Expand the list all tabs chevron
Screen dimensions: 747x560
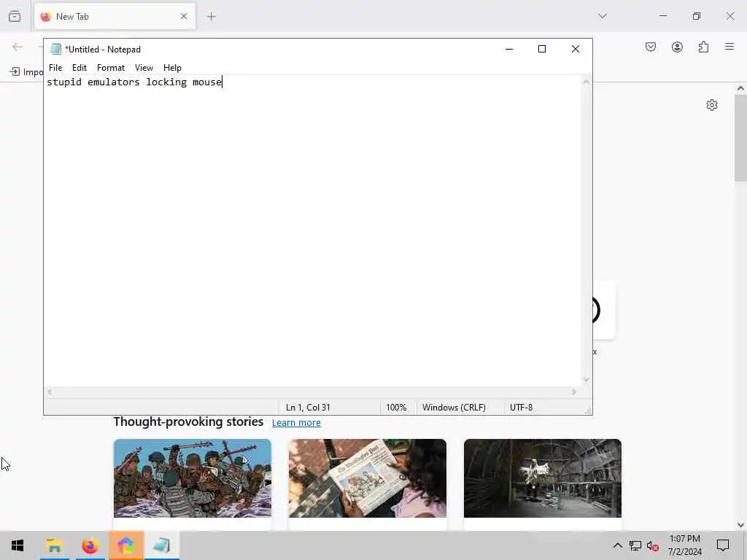tap(603, 16)
